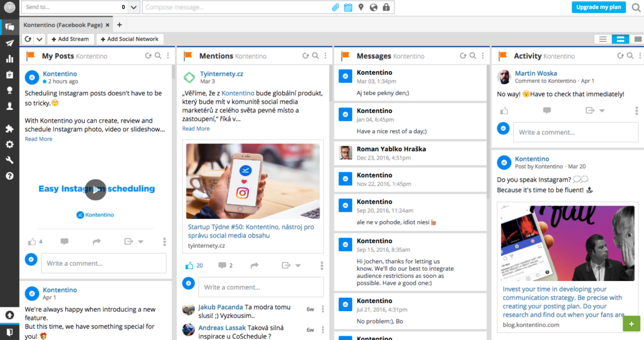This screenshot has width=644, height=340.
Task: Expand send-to options on Martin Woska comment
Action: pyautogui.click(x=602, y=111)
